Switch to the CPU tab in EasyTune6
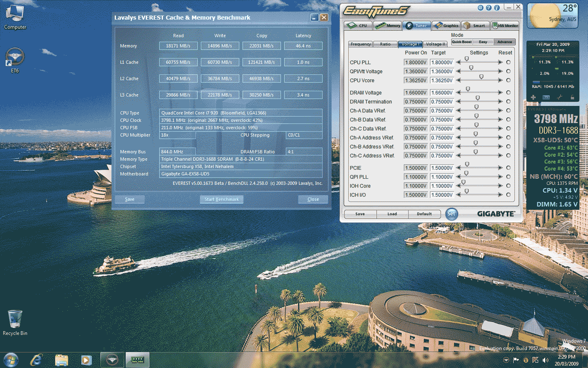 coord(358,25)
